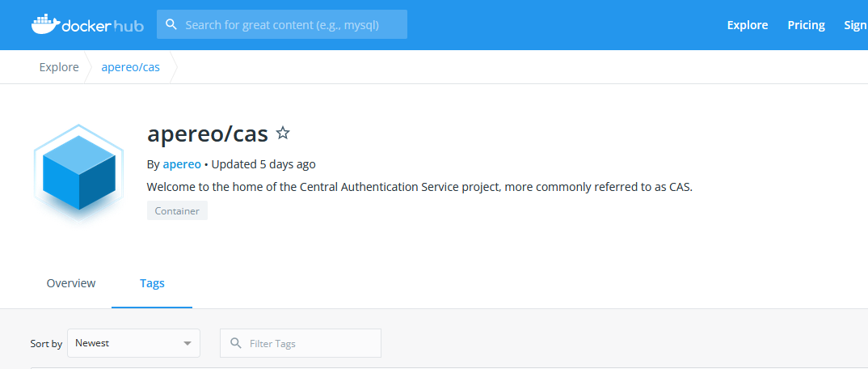Click the Central Authentication Service description text
Image resolution: width=868 pixels, height=369 pixels.
(419, 187)
